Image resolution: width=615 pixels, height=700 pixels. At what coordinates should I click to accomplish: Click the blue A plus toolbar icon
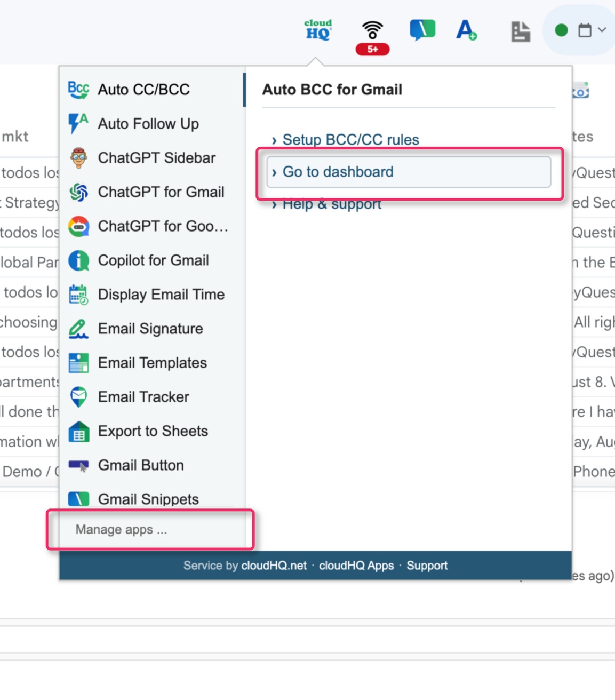[466, 30]
